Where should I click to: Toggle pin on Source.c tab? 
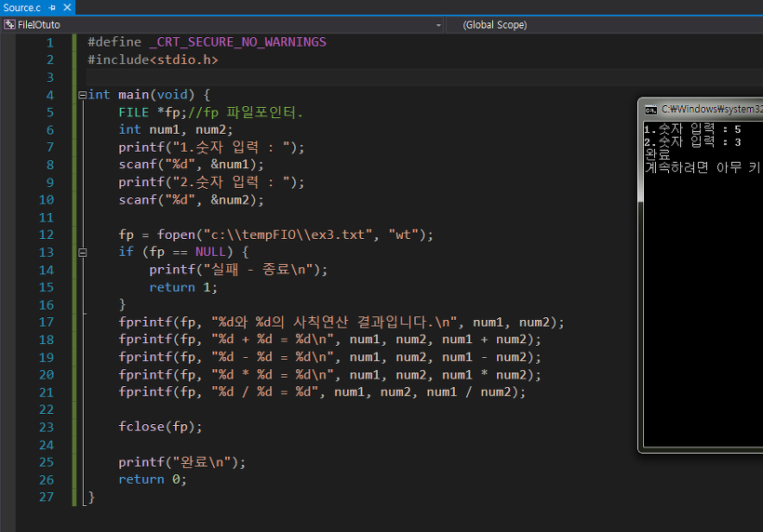[x=52, y=7]
